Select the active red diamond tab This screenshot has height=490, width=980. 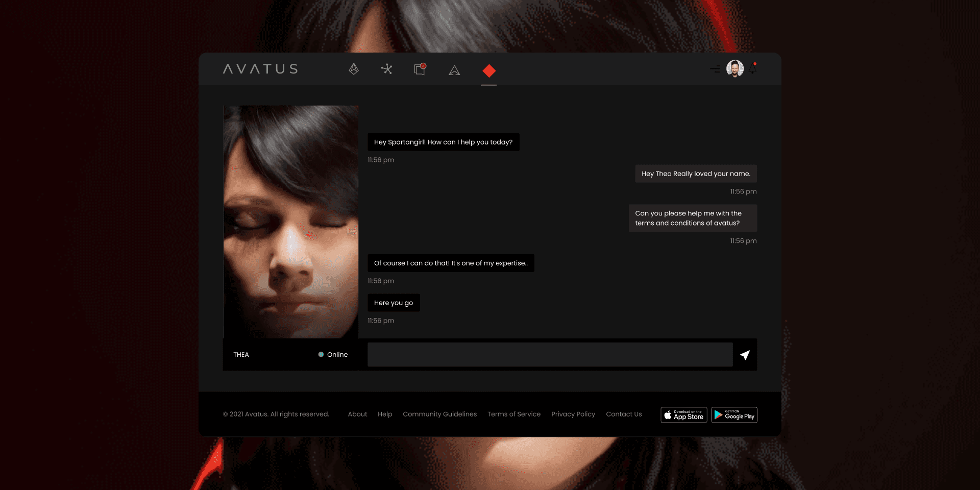pos(489,71)
